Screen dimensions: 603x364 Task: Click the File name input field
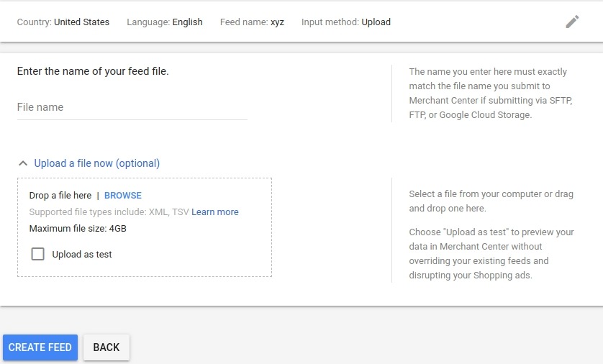[132, 108]
